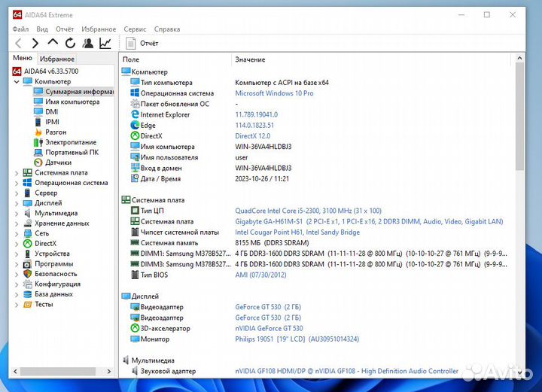The width and height of the screenshot is (542, 392).
Task: Open the Справка menu
Action: tap(167, 29)
